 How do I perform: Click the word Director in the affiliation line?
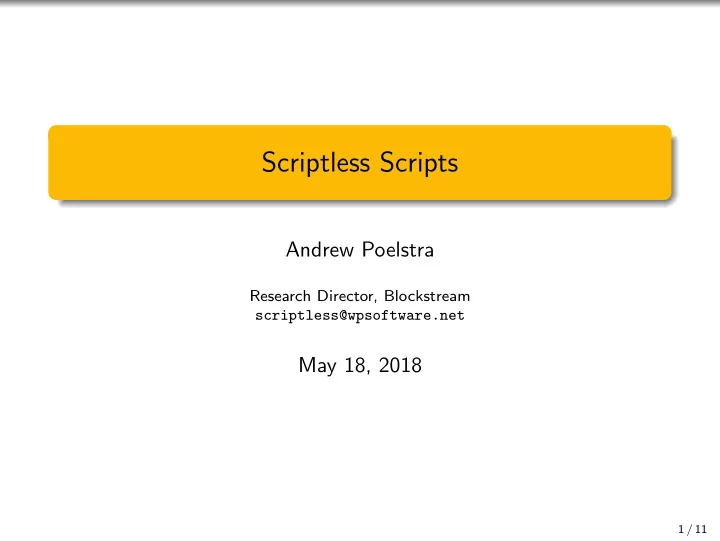347,296
